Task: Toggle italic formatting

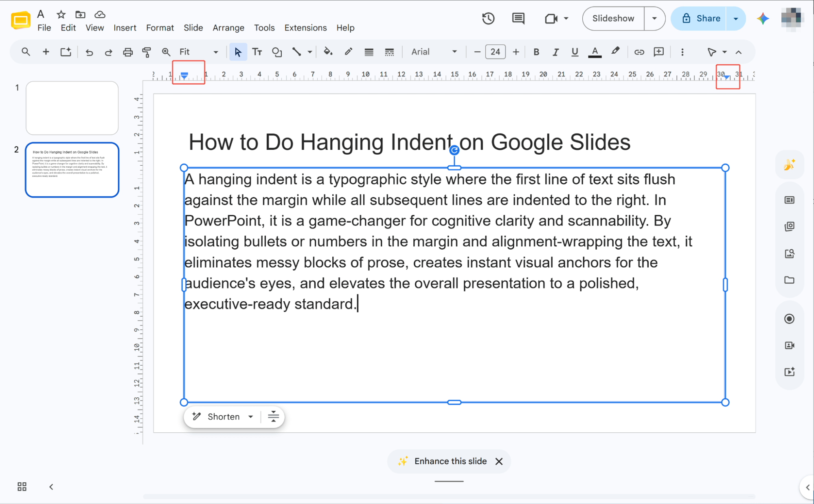Action: pos(555,52)
